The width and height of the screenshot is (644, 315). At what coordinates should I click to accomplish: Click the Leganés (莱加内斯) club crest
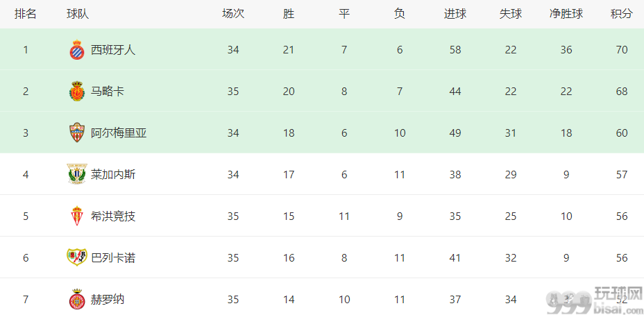pos(77,174)
